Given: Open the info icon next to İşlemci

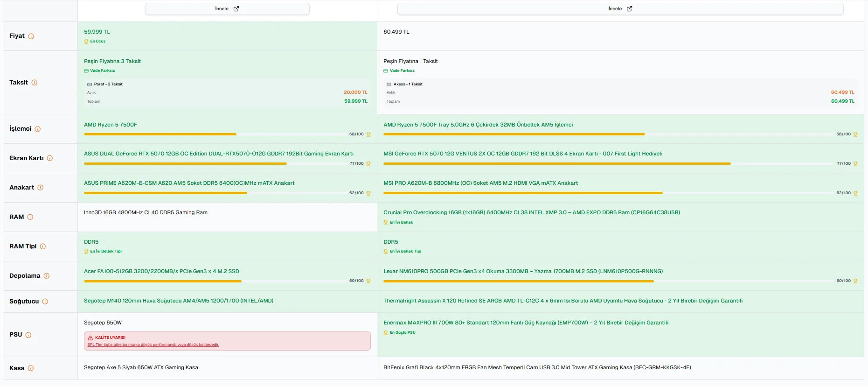Looking at the screenshot, I should (x=38, y=129).
